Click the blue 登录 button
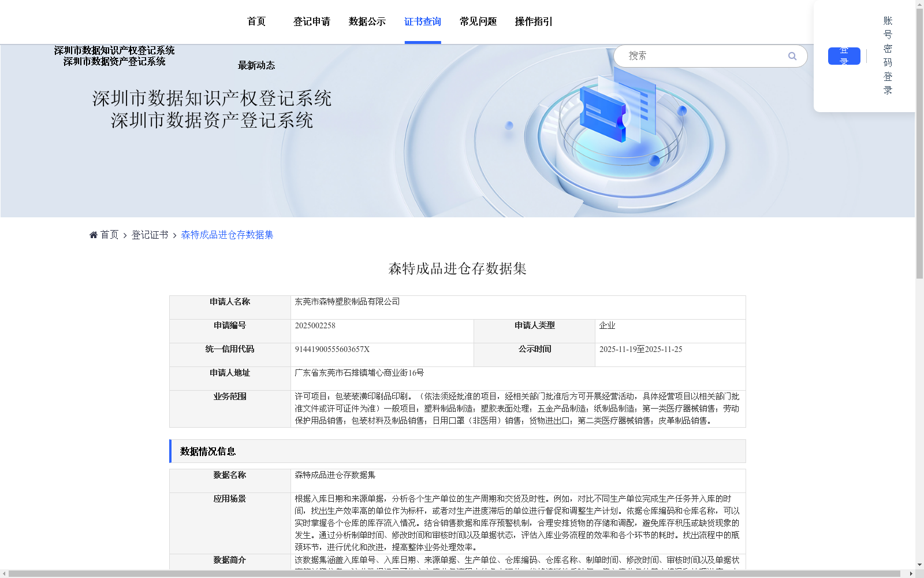924x578 pixels. click(844, 56)
